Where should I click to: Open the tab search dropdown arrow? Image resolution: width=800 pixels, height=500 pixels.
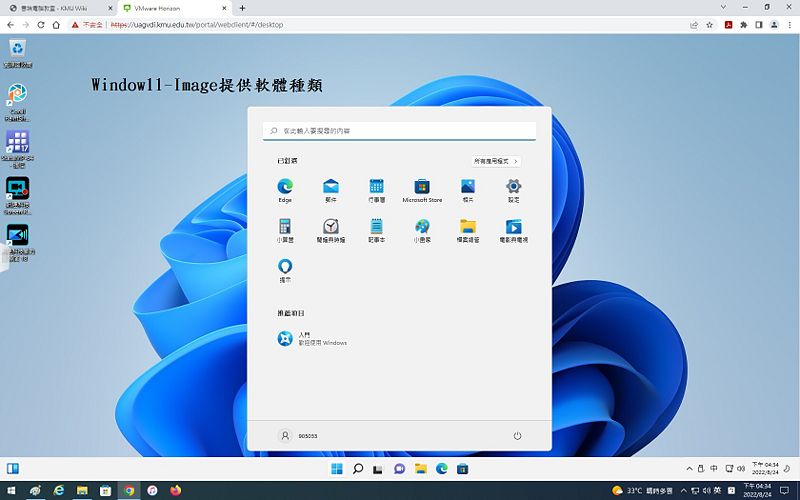pyautogui.click(x=723, y=7)
